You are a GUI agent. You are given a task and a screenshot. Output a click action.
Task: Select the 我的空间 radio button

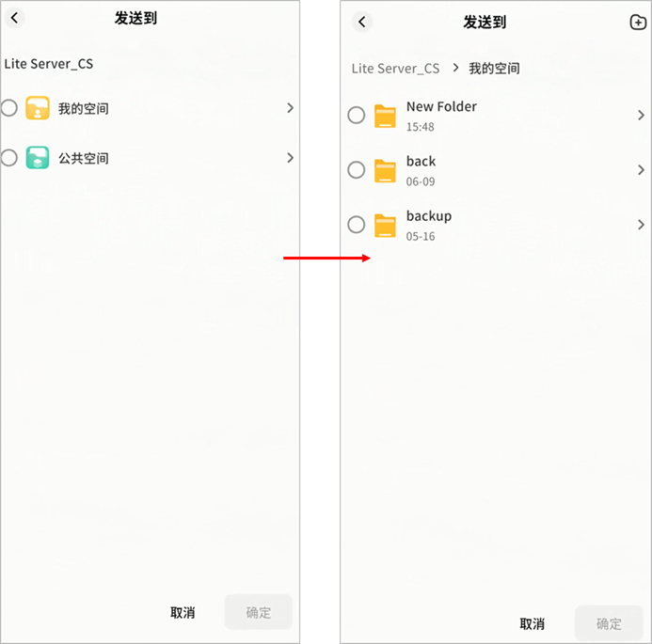click(x=8, y=108)
